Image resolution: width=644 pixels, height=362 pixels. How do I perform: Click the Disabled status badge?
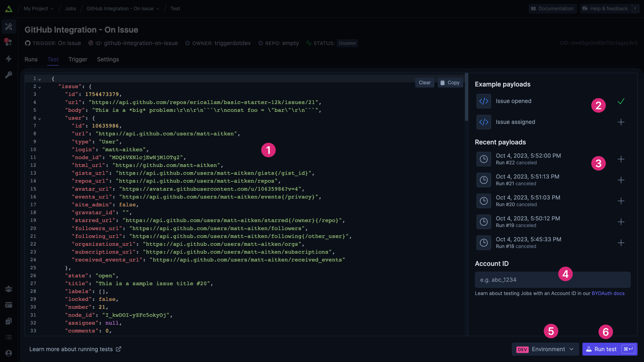point(347,43)
